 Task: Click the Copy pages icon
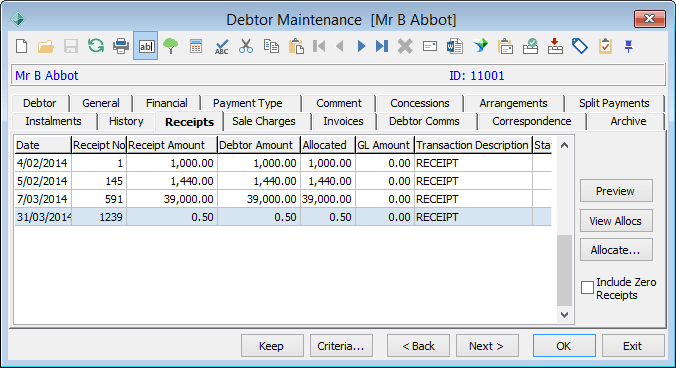coord(271,46)
